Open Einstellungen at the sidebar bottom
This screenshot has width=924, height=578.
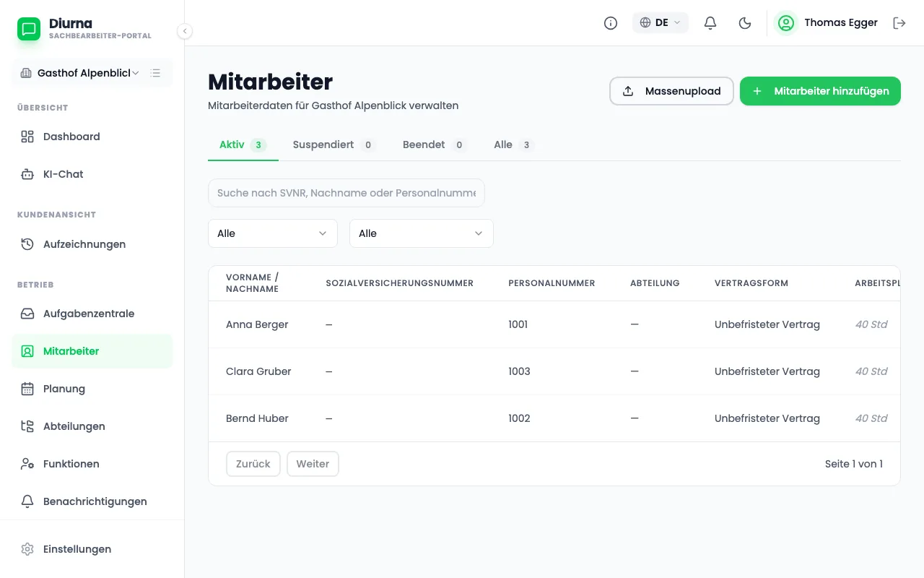[92, 549]
